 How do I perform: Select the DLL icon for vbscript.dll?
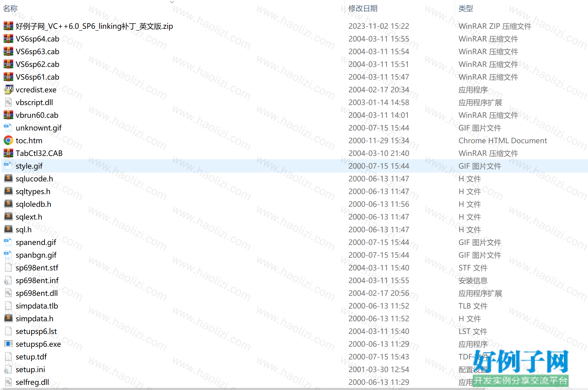click(8, 102)
